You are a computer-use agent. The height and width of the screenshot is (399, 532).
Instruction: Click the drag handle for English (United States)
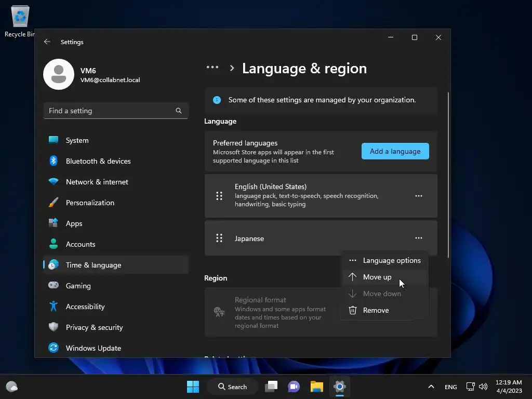pos(219,196)
